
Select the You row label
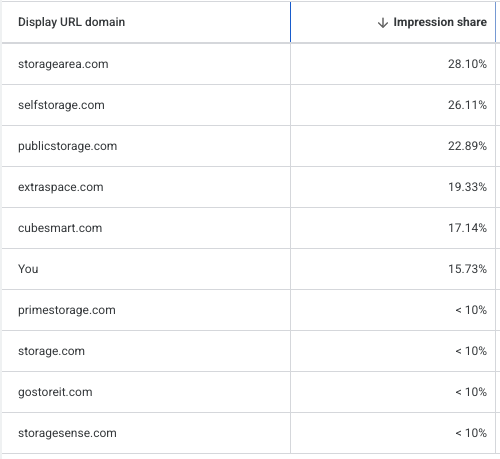pos(28,269)
